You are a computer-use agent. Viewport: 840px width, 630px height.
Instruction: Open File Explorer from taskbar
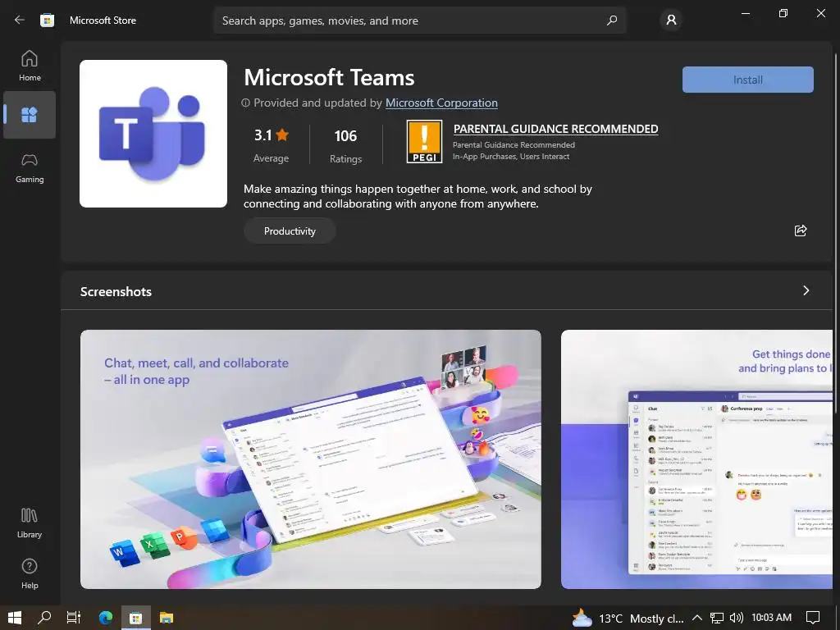click(x=167, y=618)
